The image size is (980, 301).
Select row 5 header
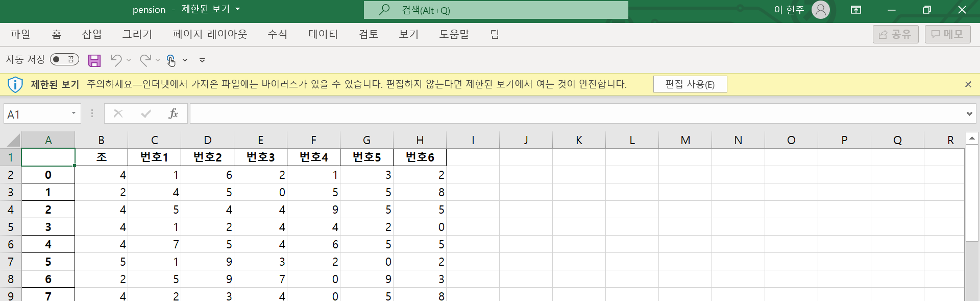point(11,227)
